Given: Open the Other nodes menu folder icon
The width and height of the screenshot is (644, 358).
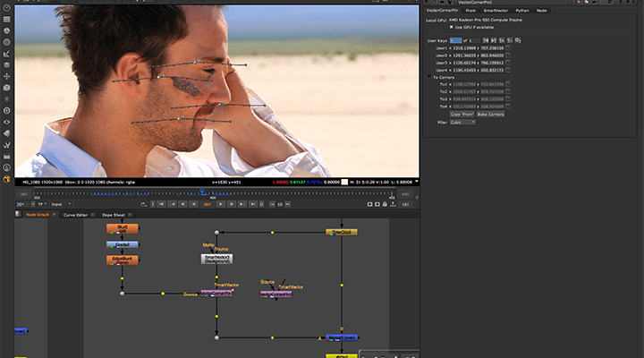Looking at the screenshot, I should (6, 157).
